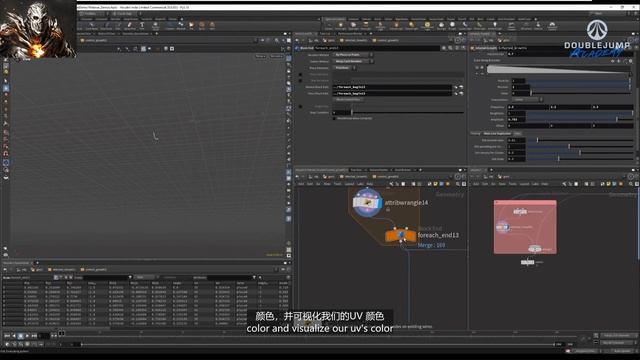The image size is (640, 360).
Task: Switch to Main Line Duplication parameter tab
Action: coord(497,133)
